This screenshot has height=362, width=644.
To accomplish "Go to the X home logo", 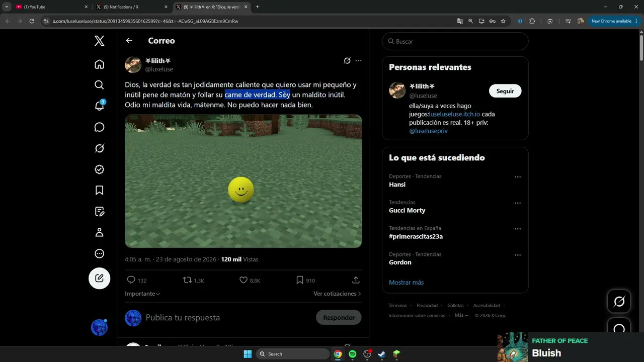I will pyautogui.click(x=100, y=41).
